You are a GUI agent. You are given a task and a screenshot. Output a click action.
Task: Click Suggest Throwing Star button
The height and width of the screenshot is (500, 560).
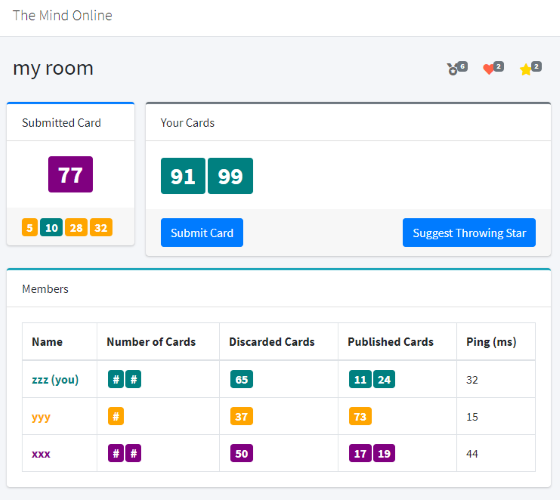click(x=469, y=232)
